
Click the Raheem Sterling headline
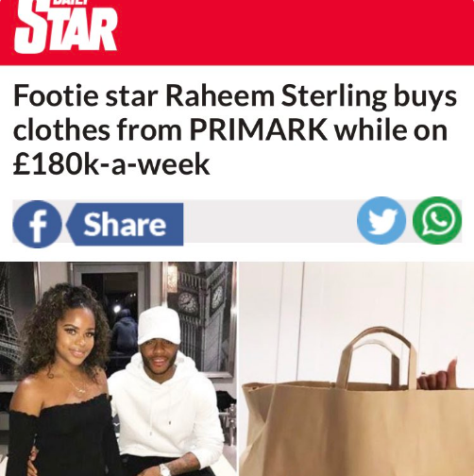(x=235, y=129)
